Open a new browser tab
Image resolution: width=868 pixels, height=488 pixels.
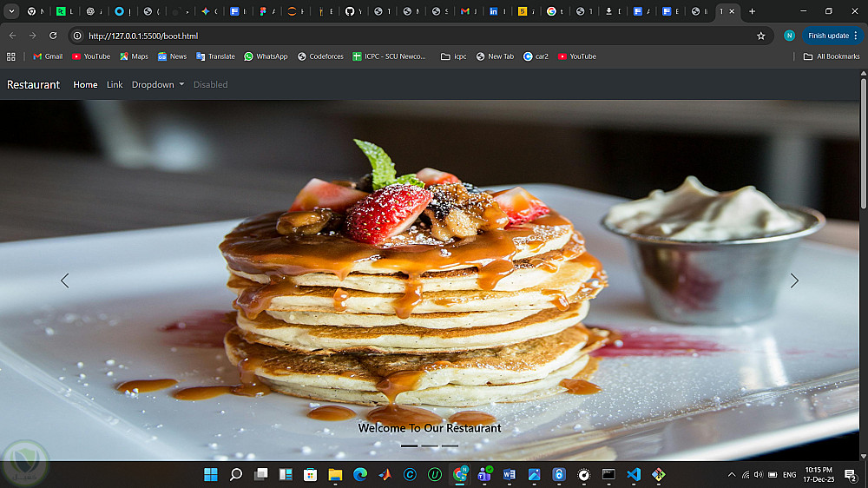pyautogui.click(x=752, y=11)
